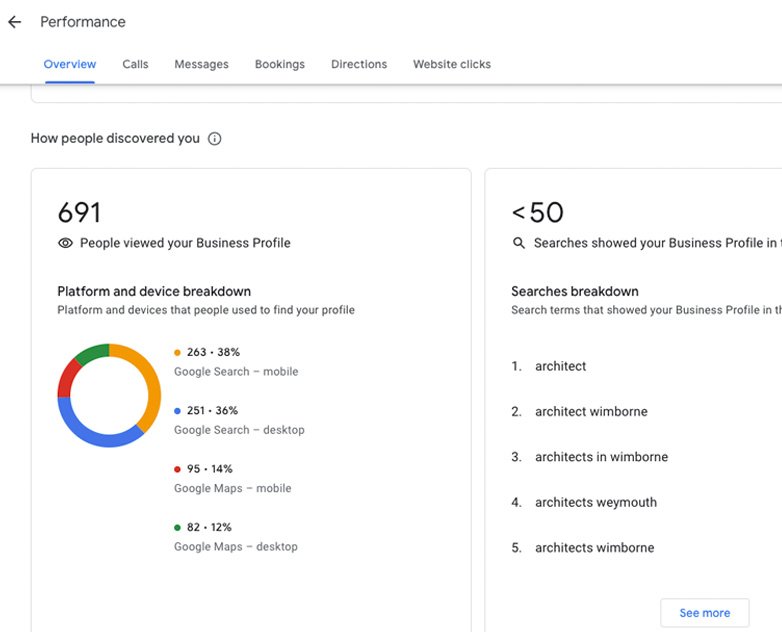
Task: Click 'Google Maps – mobile' label
Action: coord(232,488)
